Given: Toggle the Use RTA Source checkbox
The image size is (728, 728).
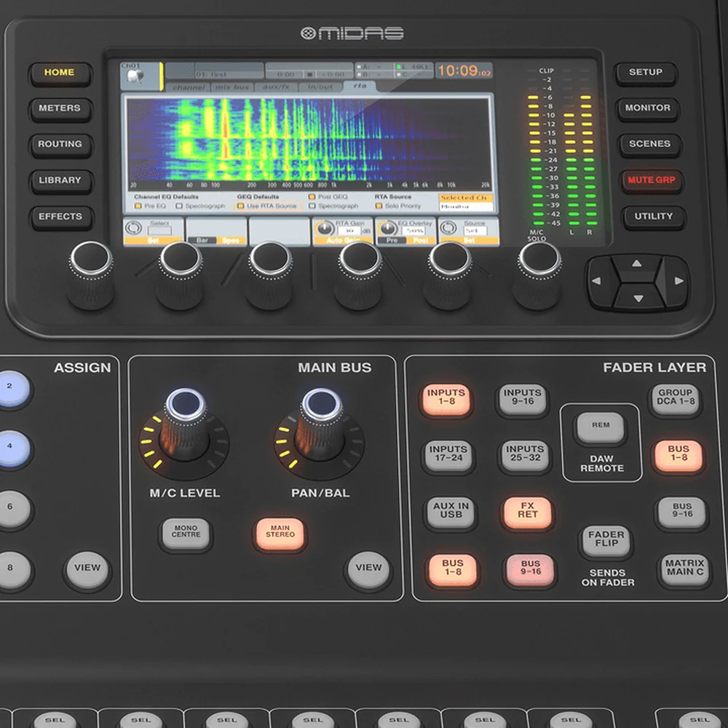Looking at the screenshot, I should 240,206.
